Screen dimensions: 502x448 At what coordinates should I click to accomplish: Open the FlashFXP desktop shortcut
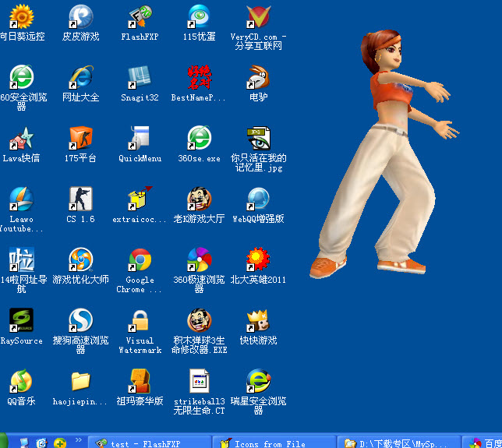coord(140,17)
